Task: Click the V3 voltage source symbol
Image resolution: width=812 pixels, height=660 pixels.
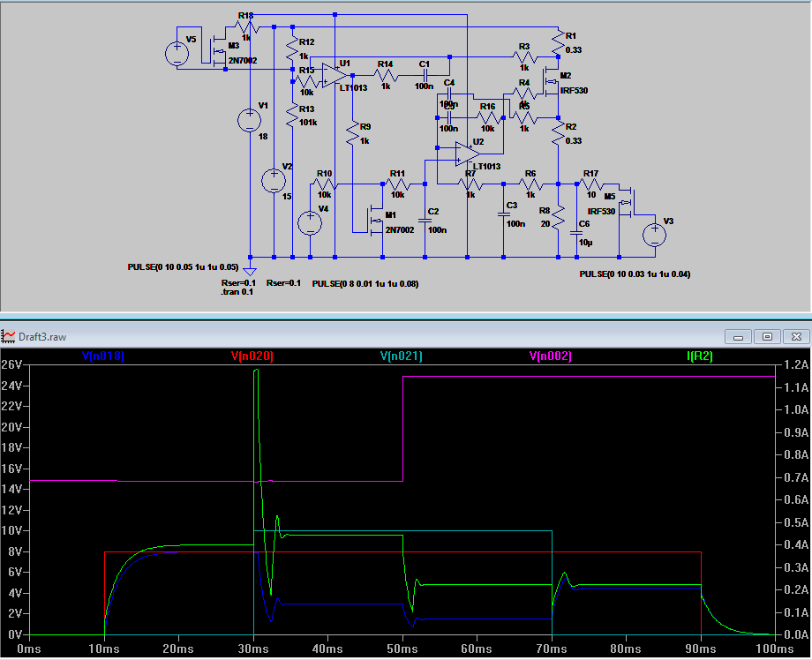Action: (655, 235)
